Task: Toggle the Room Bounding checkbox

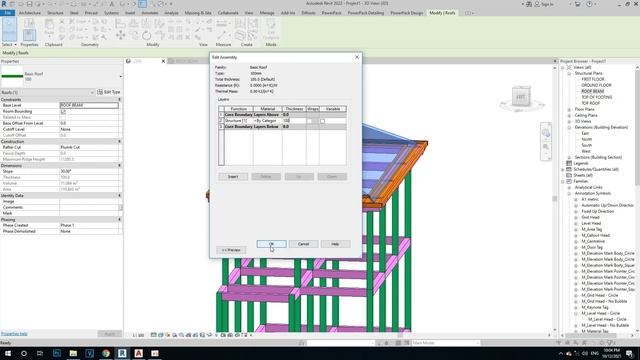Action: click(63, 111)
